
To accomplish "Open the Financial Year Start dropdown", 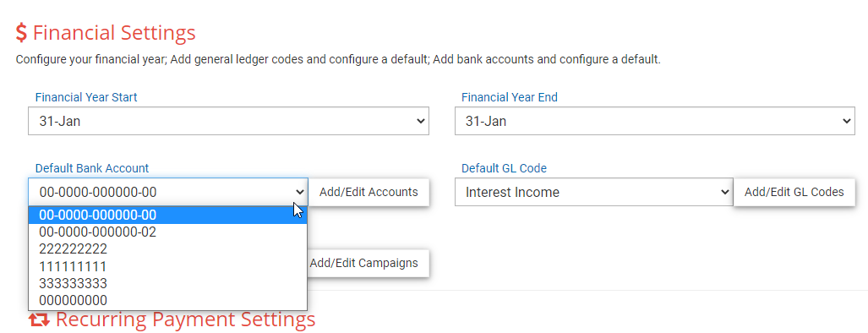I will (229, 121).
